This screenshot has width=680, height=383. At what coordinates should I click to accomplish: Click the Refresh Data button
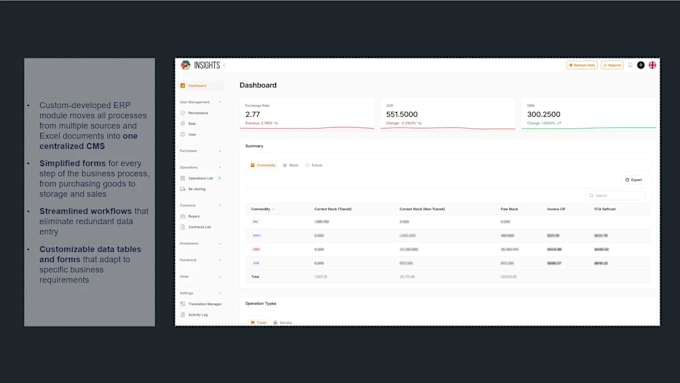click(x=582, y=65)
